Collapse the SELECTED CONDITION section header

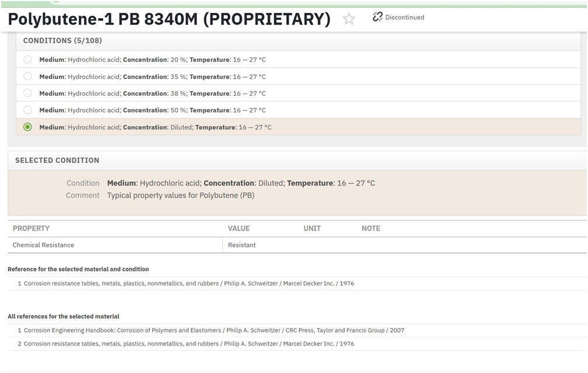tap(297, 161)
